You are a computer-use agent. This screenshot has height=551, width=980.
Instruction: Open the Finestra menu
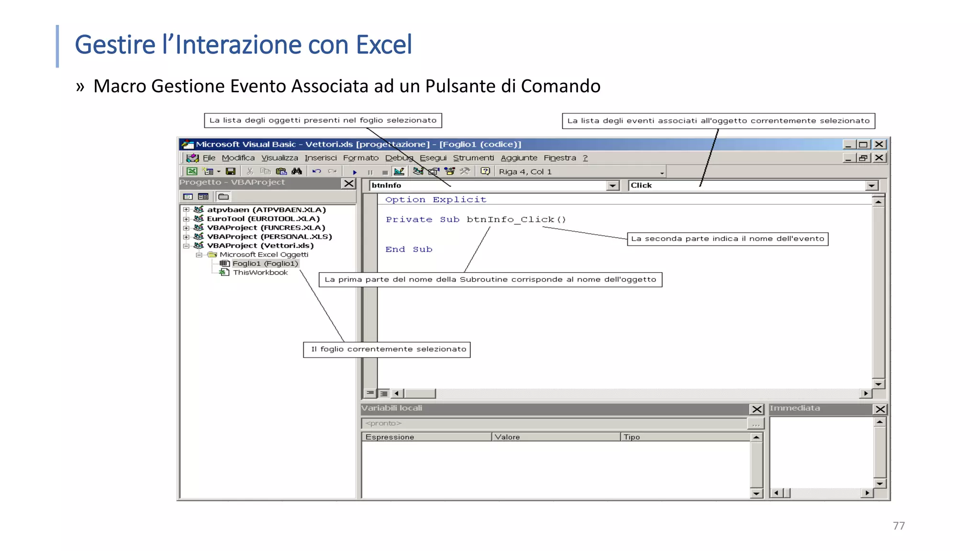pos(560,158)
